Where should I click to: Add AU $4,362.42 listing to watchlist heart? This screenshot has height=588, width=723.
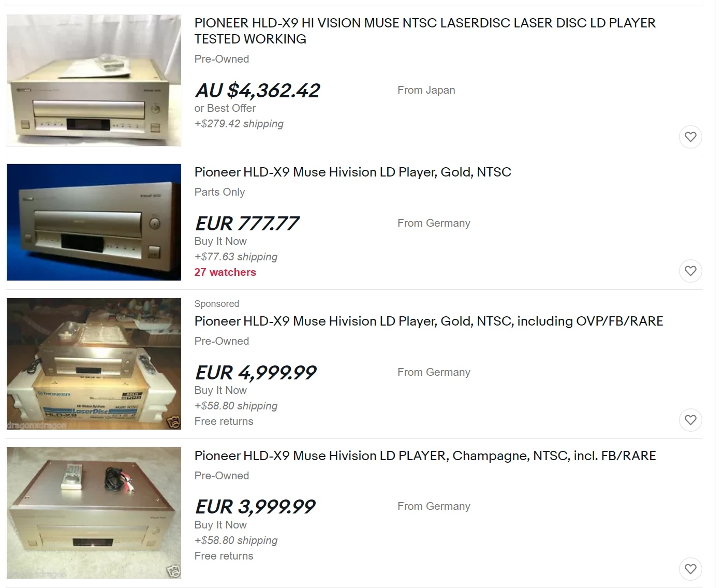point(690,137)
